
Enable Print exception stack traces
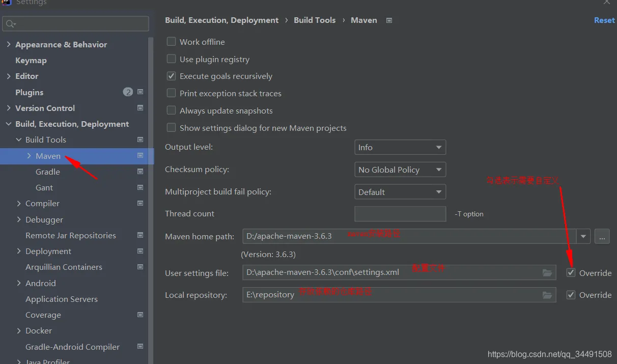click(171, 93)
